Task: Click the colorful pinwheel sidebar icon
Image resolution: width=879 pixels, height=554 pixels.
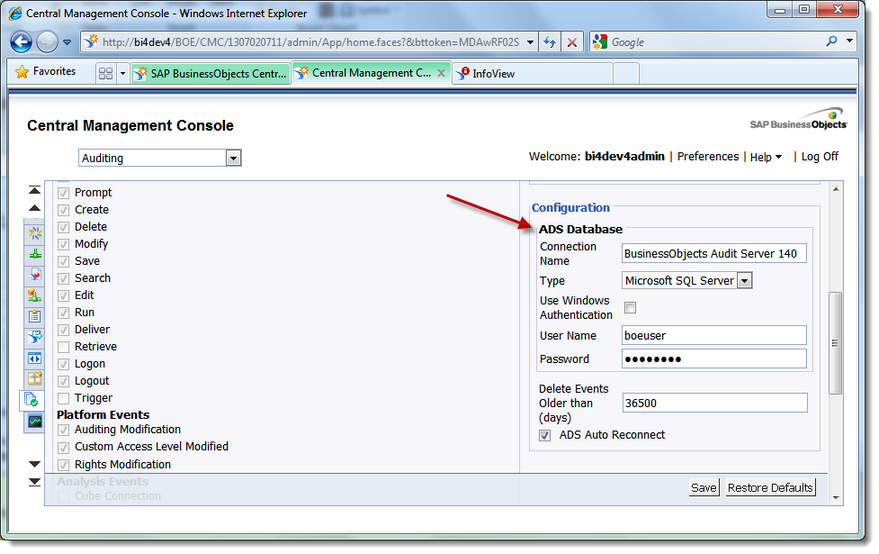Action: point(35,233)
